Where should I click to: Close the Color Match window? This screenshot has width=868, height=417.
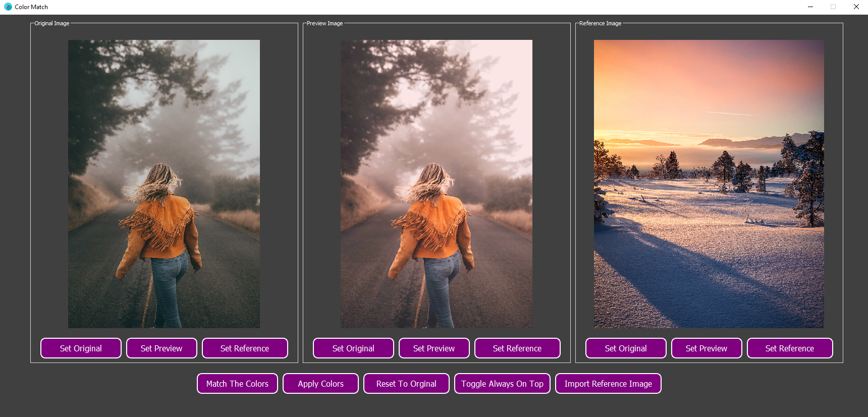[x=856, y=7]
